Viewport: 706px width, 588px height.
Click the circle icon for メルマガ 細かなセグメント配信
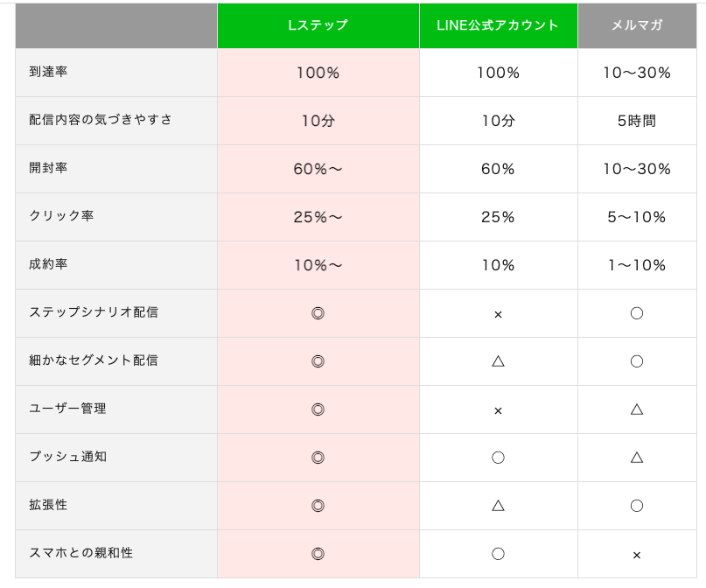click(636, 361)
